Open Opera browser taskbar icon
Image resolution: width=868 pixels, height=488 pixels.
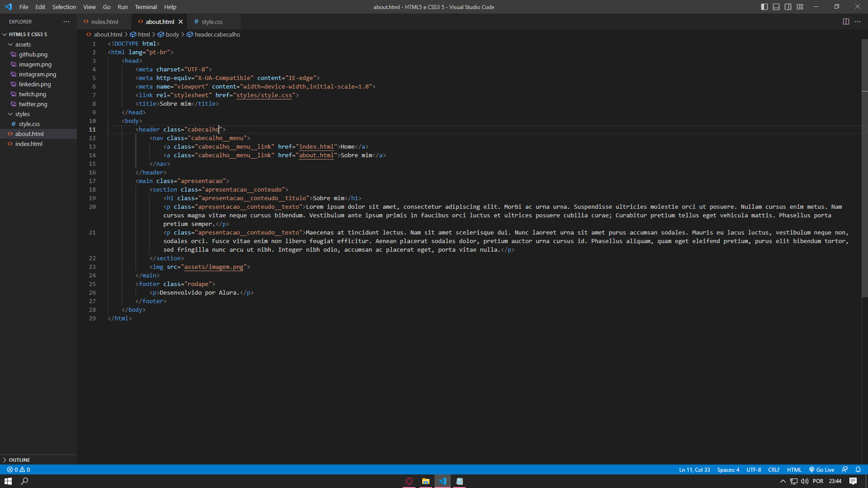coord(409,481)
